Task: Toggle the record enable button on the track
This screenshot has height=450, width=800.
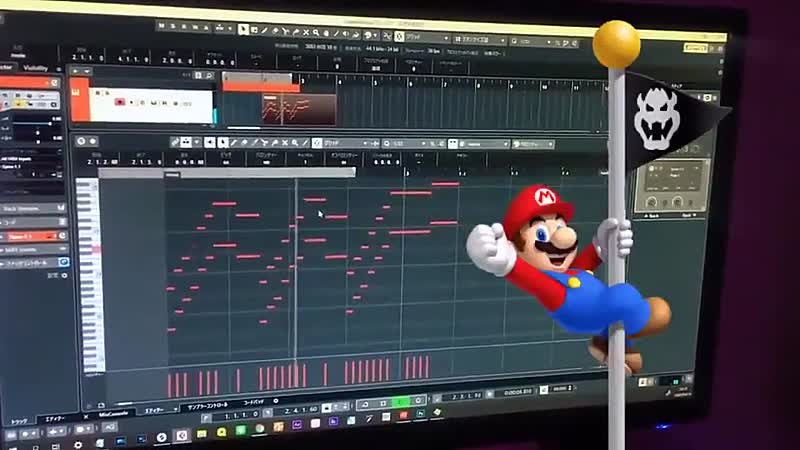Action: tap(119, 101)
